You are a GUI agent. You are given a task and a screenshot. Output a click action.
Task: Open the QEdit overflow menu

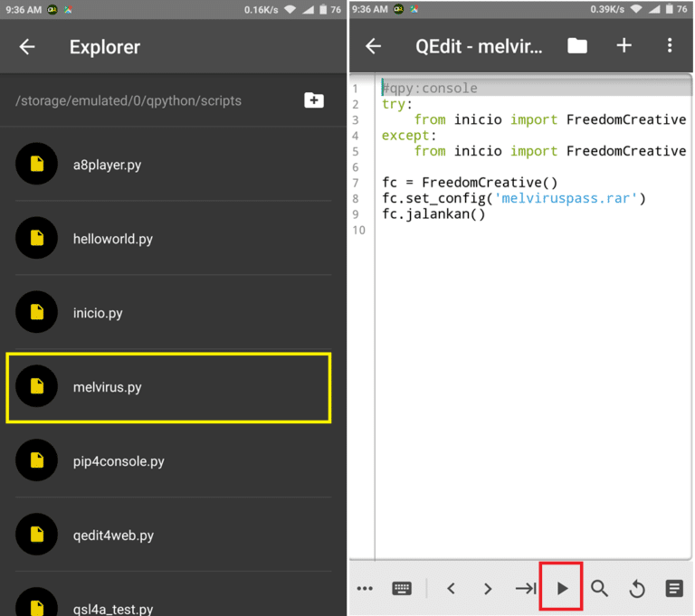tap(670, 45)
